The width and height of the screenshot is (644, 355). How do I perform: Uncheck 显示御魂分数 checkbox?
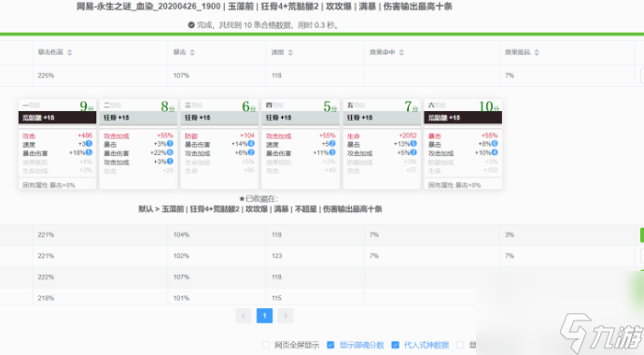[x=330, y=345]
